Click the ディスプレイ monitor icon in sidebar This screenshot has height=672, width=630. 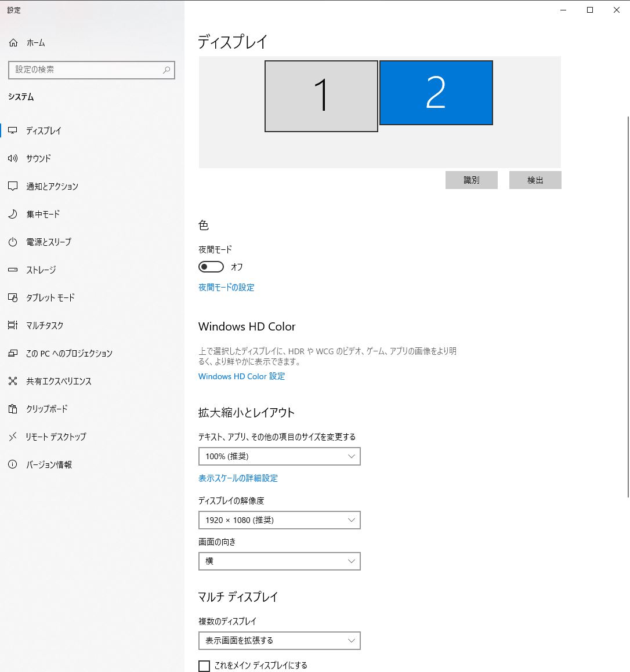13,130
